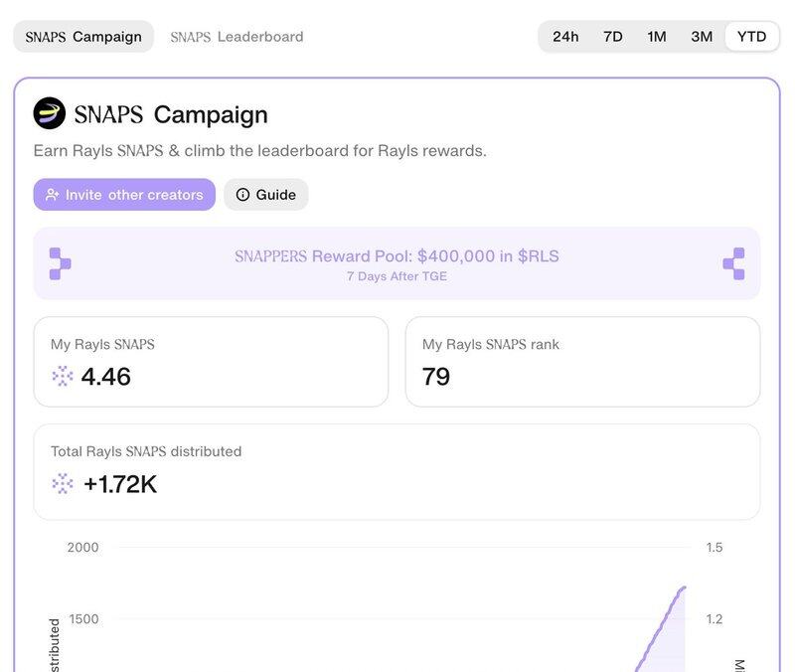Open the SNAPS Leaderboard tab
795x672 pixels.
pos(237,37)
